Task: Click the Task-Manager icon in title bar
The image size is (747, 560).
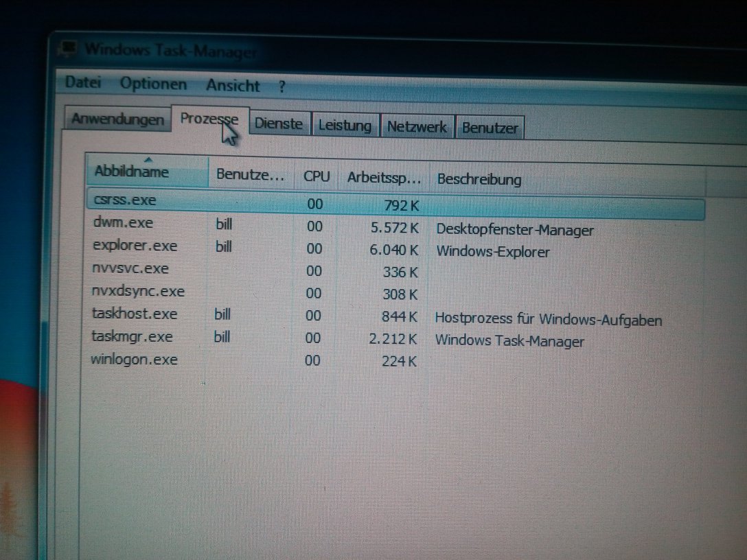Action: point(68,48)
